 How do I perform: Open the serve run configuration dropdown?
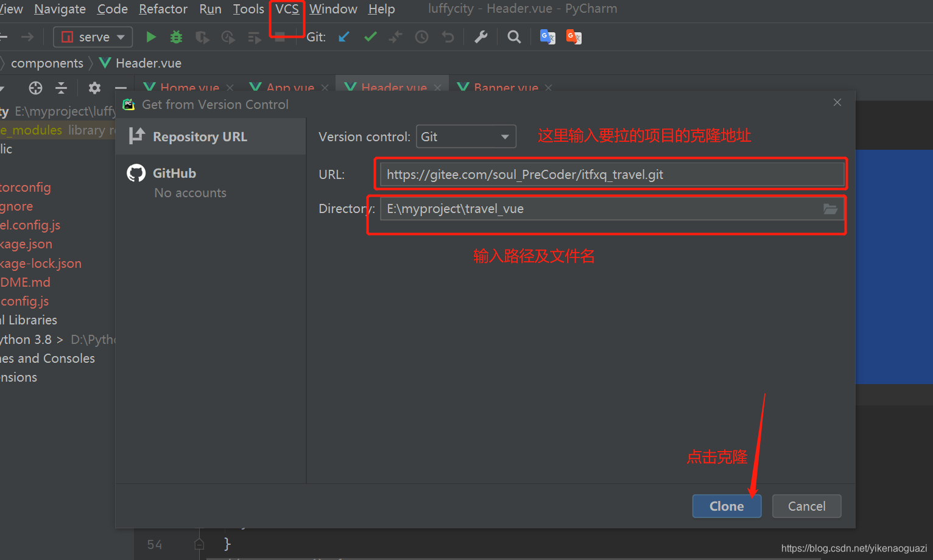click(x=93, y=37)
